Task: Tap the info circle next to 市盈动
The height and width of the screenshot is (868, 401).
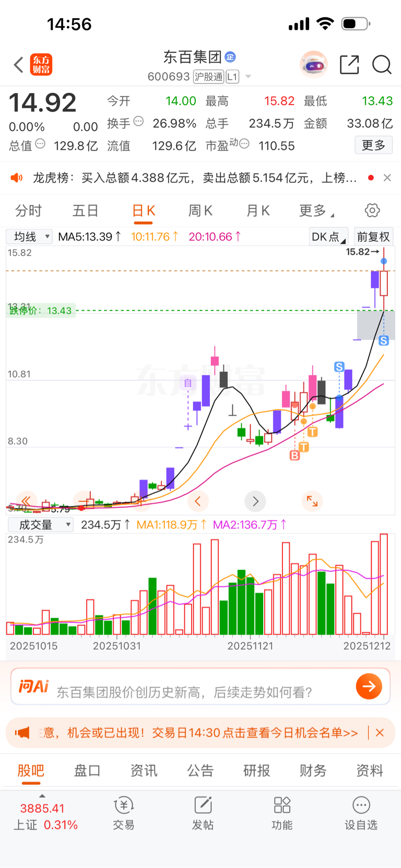Action: [x=244, y=144]
